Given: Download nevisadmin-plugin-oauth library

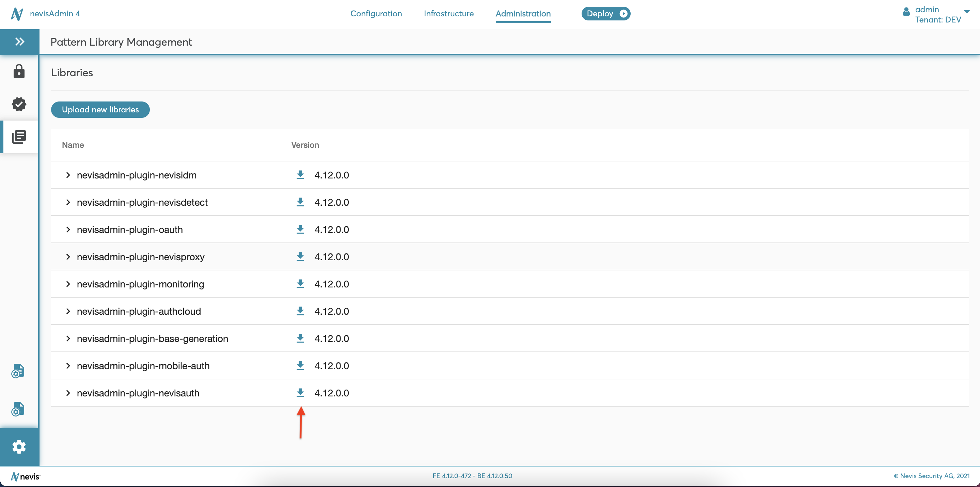Looking at the screenshot, I should click(x=300, y=230).
